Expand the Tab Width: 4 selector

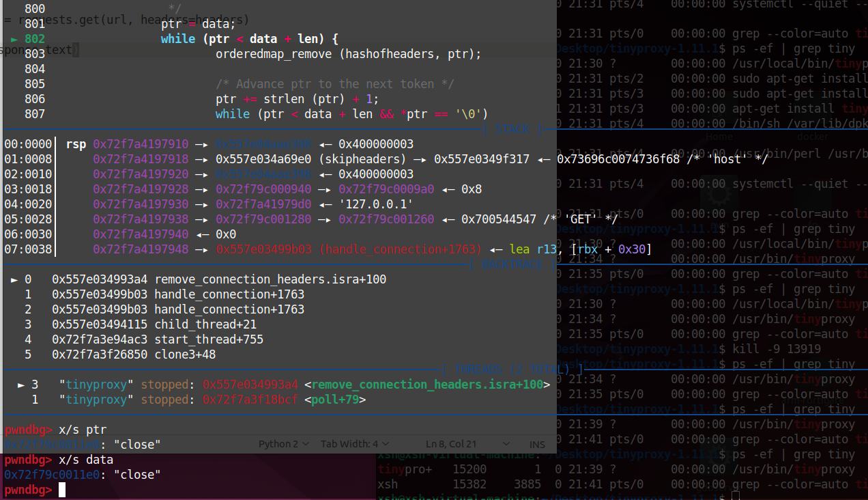click(355, 444)
